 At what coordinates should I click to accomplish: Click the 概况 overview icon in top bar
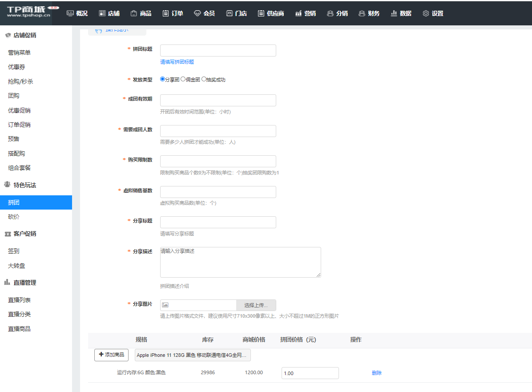[70, 13]
